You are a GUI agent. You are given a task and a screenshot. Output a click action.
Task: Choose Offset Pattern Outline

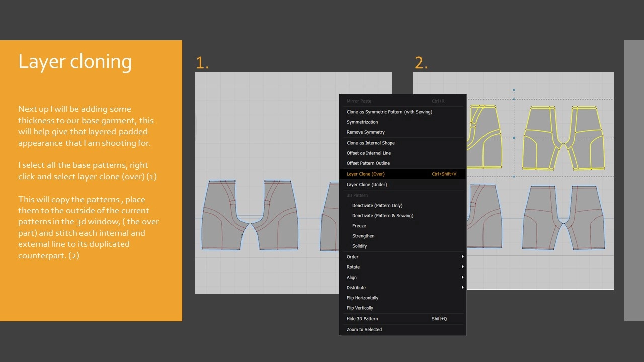[x=368, y=163]
